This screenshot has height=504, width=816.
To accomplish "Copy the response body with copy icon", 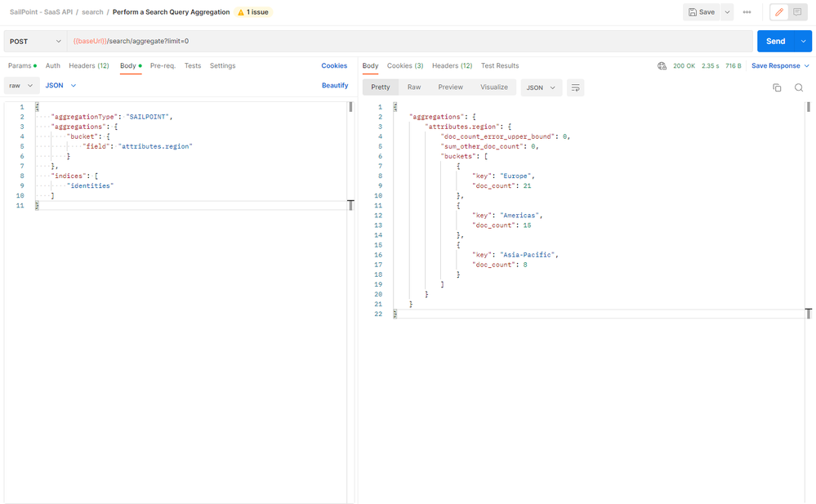I will coord(777,87).
